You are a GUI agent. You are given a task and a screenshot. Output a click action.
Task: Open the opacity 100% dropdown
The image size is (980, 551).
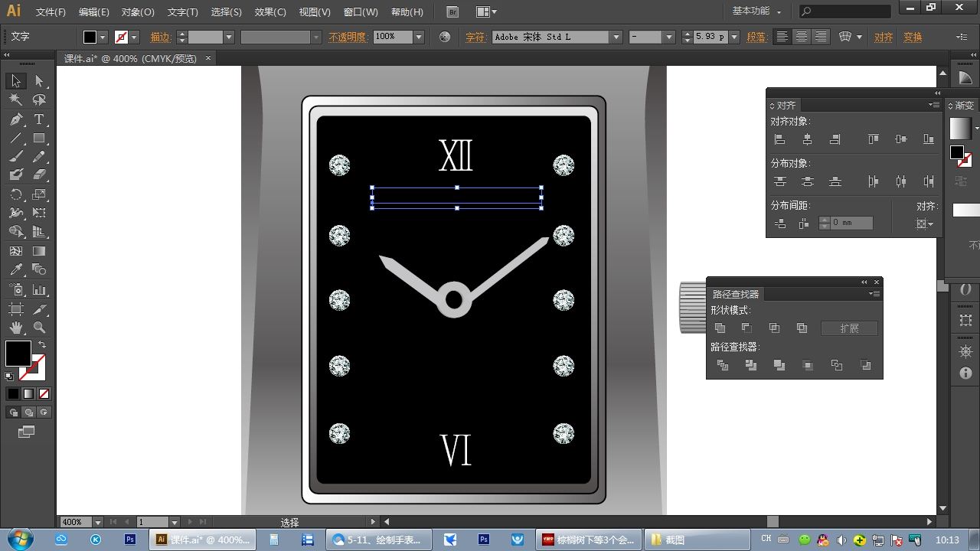click(x=419, y=37)
